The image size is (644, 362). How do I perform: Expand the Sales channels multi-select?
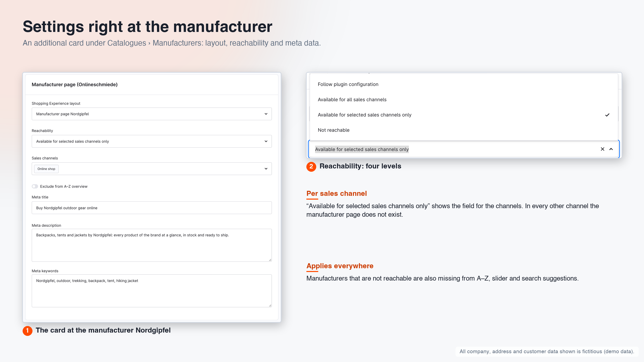152,169
